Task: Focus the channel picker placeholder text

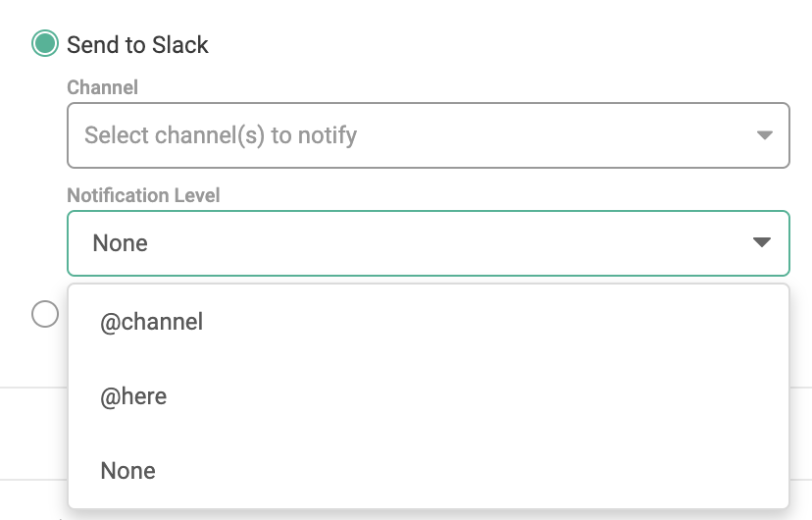Action: 221,135
